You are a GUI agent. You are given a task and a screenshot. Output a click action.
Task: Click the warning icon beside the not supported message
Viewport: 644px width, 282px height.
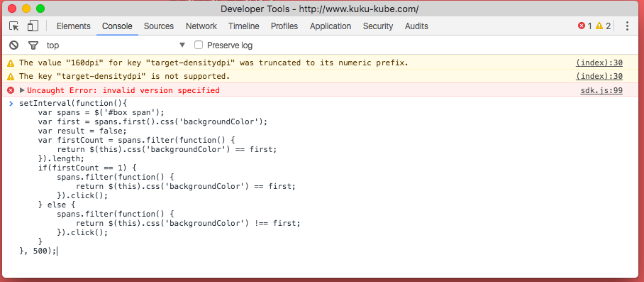(x=11, y=77)
